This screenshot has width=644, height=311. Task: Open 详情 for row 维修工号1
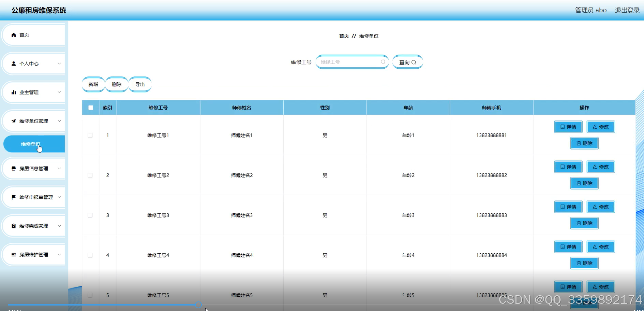[568, 127]
